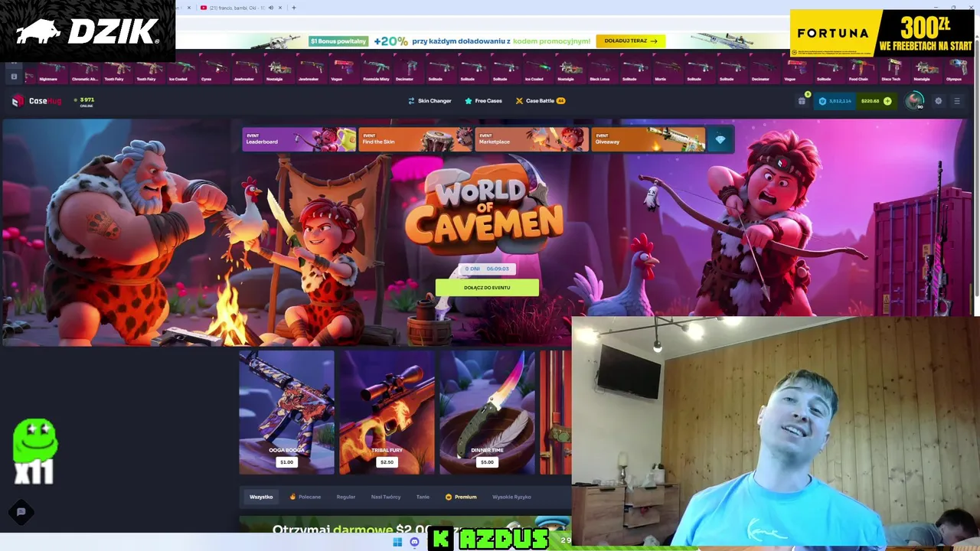
Task: Select the Tanie filter tab
Action: (x=423, y=497)
